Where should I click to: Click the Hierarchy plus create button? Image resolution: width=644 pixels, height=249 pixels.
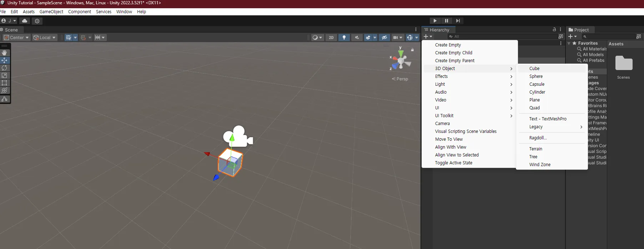[x=428, y=36]
